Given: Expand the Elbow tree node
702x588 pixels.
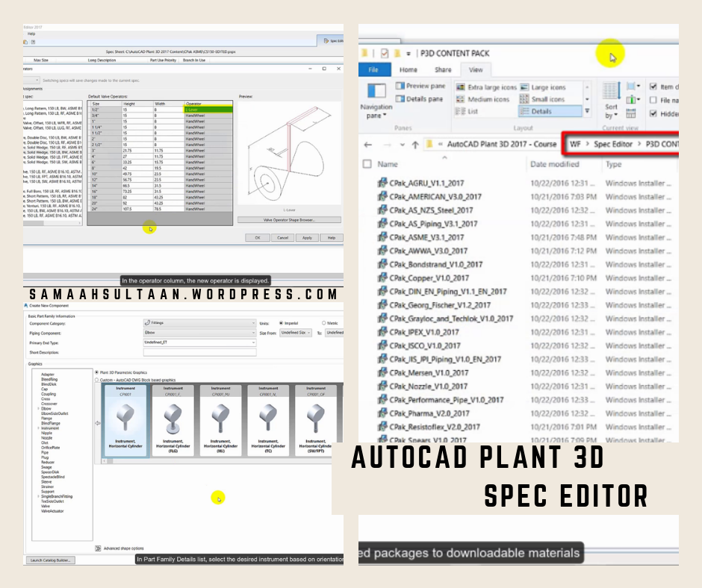Looking at the screenshot, I should [39, 409].
